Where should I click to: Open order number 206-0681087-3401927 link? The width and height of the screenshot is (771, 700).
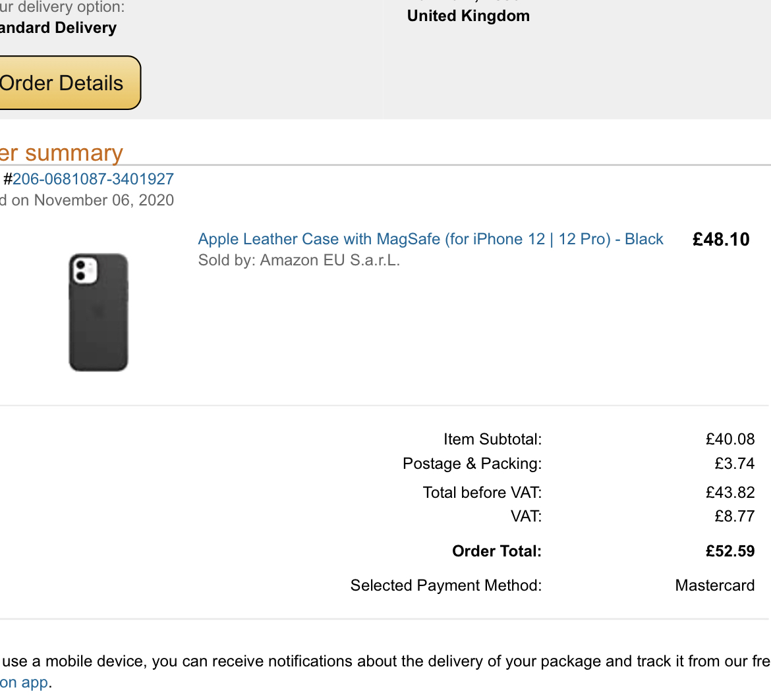[93, 179]
